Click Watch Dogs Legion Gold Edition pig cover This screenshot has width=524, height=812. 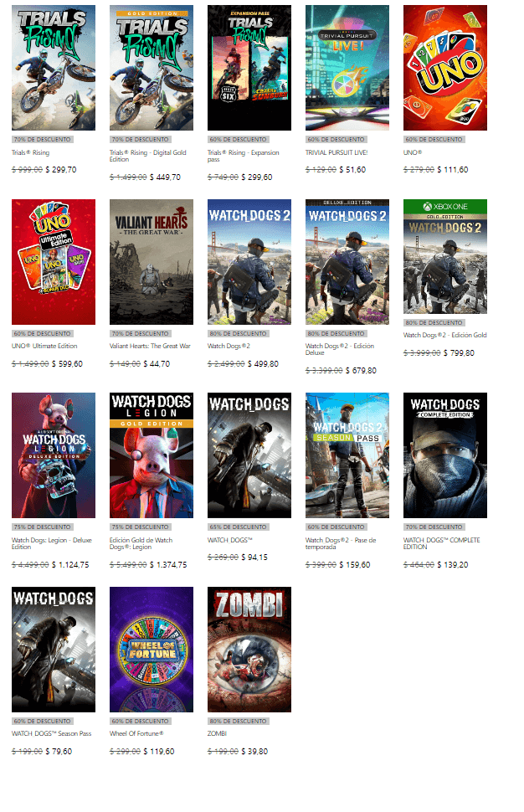[x=152, y=455]
